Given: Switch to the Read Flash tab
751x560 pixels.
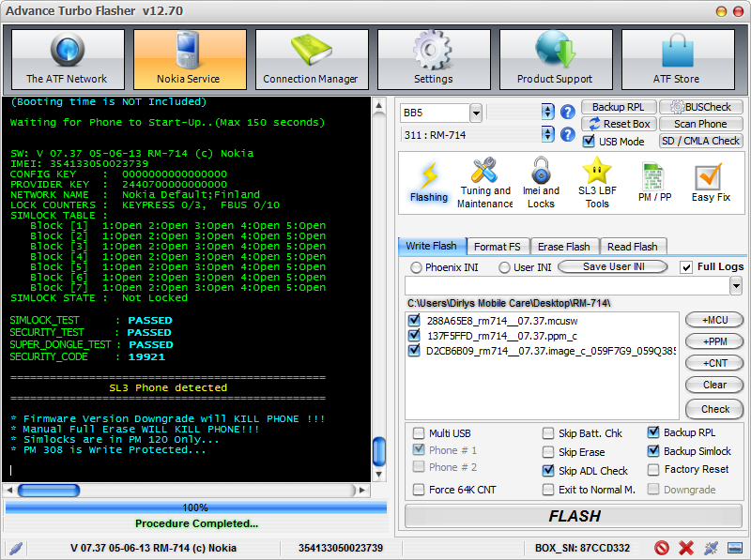Looking at the screenshot, I should (x=633, y=247).
